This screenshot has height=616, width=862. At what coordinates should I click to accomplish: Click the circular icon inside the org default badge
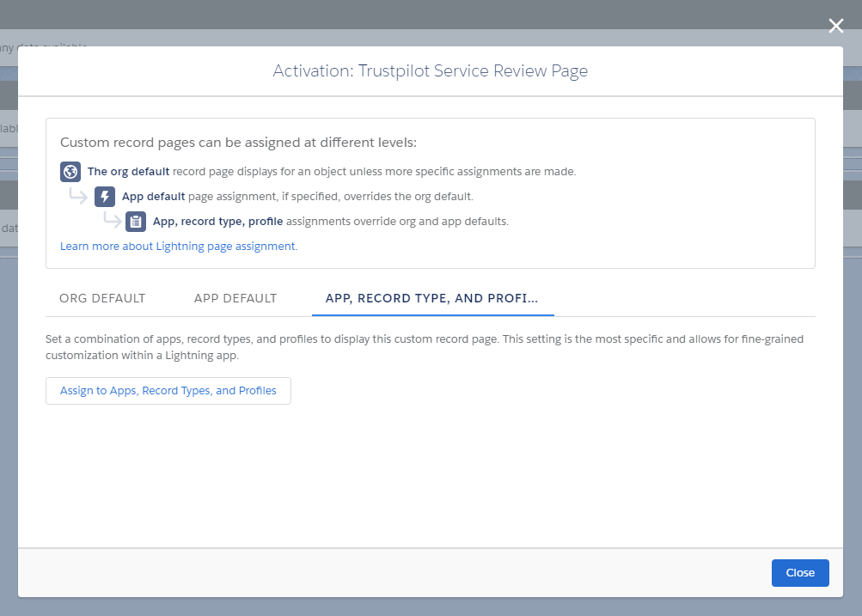pyautogui.click(x=70, y=171)
